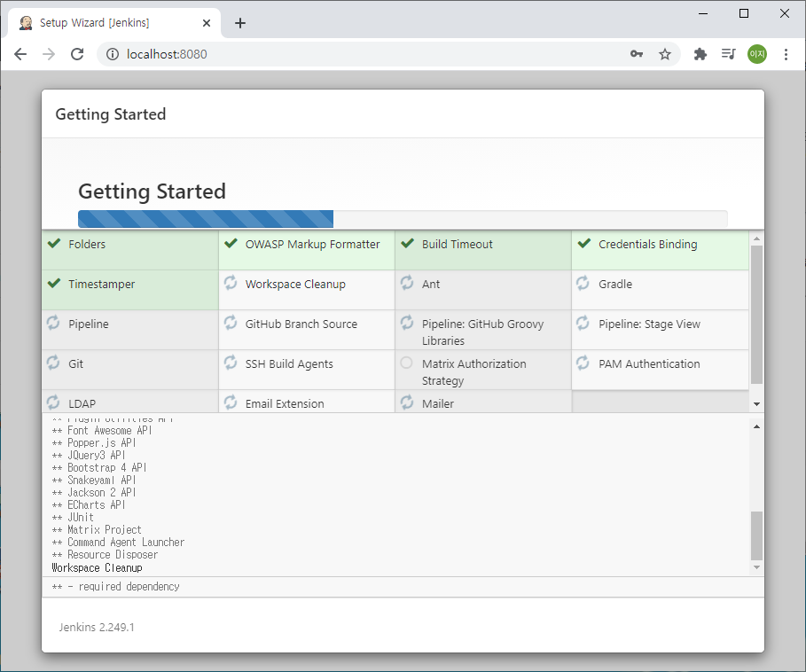View site information icon for localhost
Screen dimensions: 806x672
point(113,54)
